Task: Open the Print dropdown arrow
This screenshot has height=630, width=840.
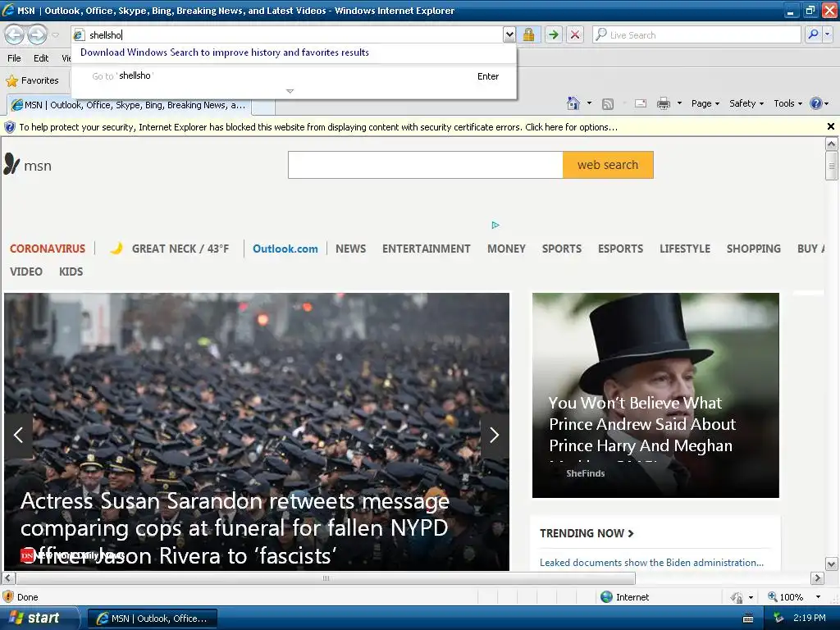Action: click(679, 103)
